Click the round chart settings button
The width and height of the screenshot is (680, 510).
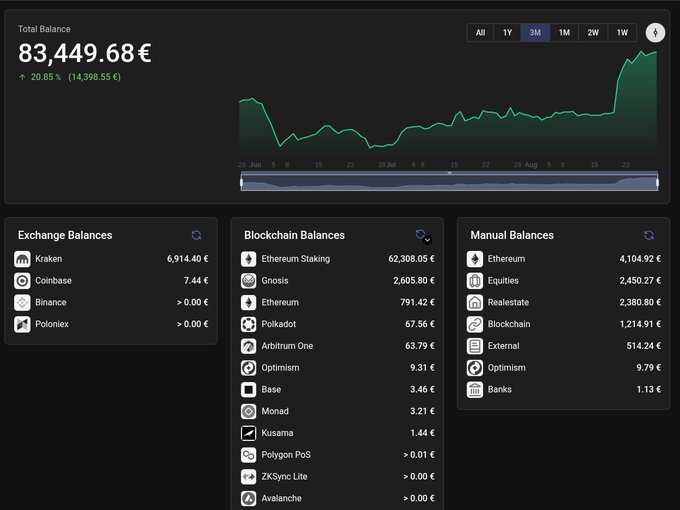[655, 33]
